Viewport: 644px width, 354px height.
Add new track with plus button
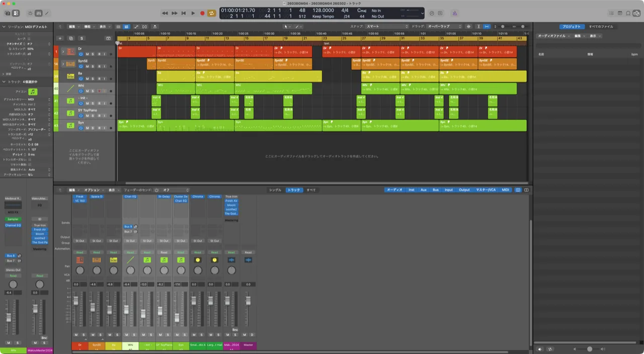60,38
